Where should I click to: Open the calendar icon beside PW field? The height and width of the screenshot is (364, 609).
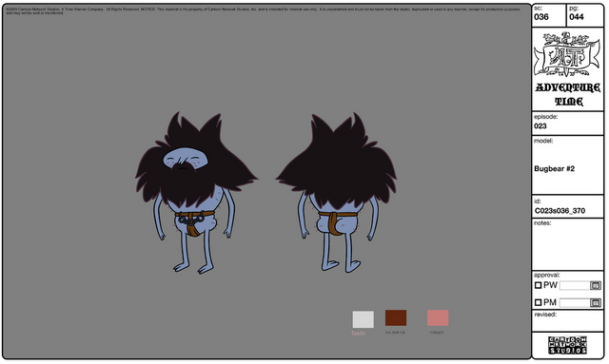[x=596, y=286]
